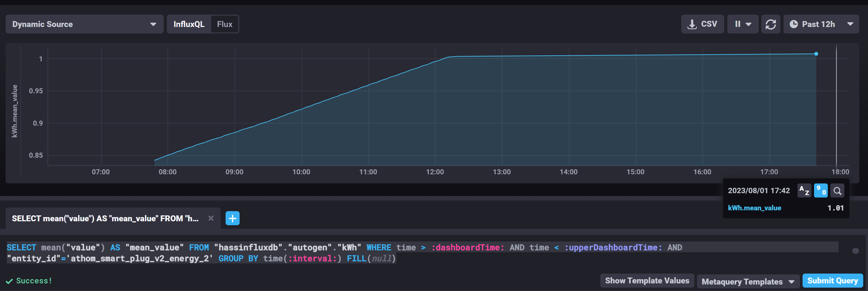Click the query editor scrollbar handle

856,251
